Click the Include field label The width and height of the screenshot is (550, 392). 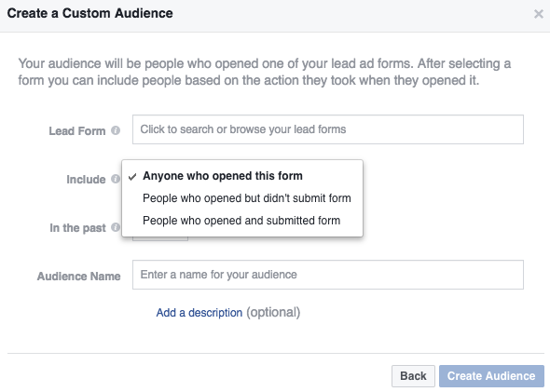click(x=86, y=180)
